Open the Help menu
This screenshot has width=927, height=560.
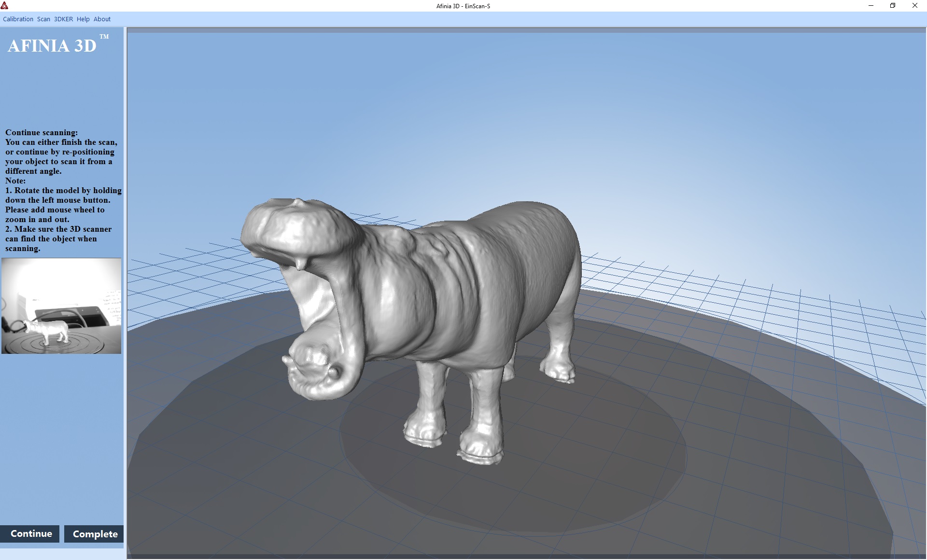(83, 19)
